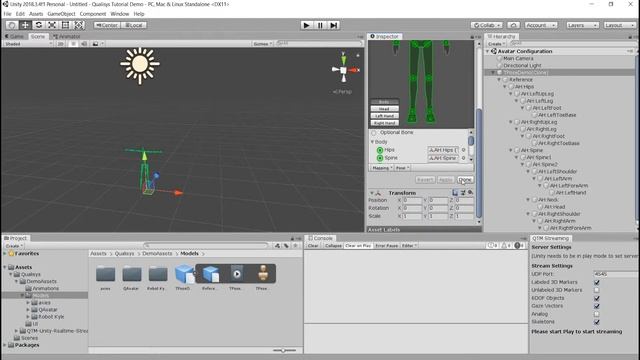The height and width of the screenshot is (360, 640).
Task: Open the Layout dropdown
Action: [619, 25]
